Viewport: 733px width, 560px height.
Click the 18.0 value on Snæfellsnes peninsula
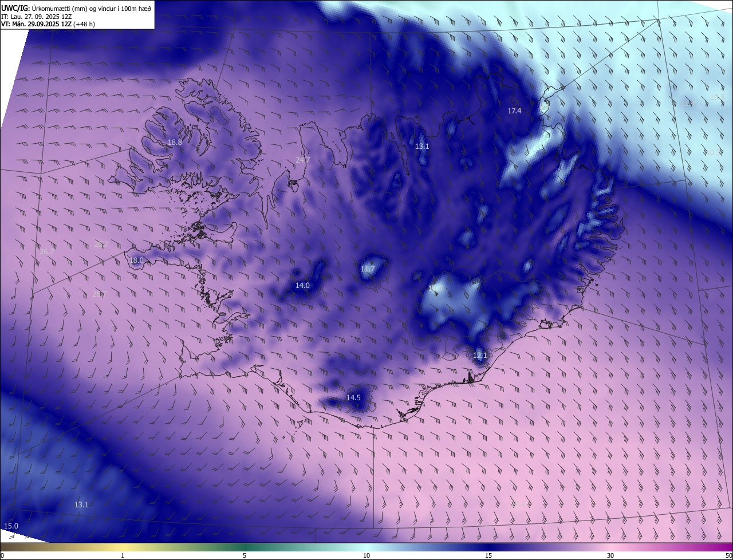[x=136, y=260]
